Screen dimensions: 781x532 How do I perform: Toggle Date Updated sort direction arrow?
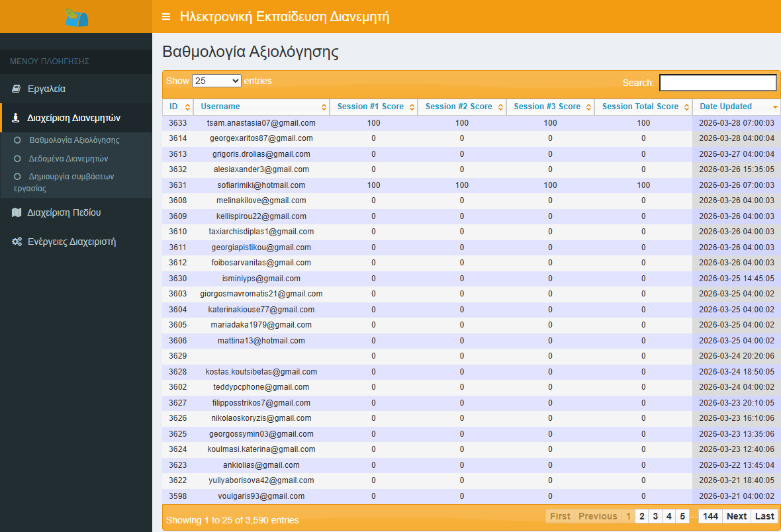775,107
